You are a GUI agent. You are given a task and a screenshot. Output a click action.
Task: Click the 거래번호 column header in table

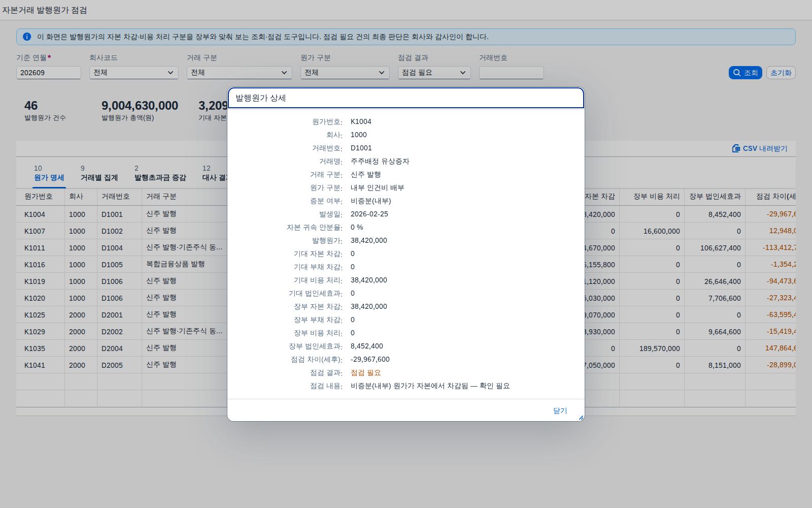coord(119,197)
